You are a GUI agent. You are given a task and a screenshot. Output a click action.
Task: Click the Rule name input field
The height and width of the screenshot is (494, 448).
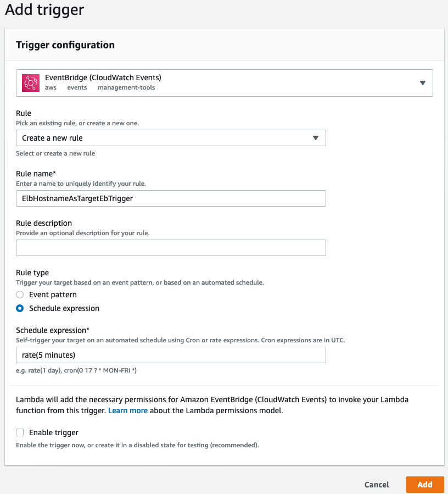[170, 198]
